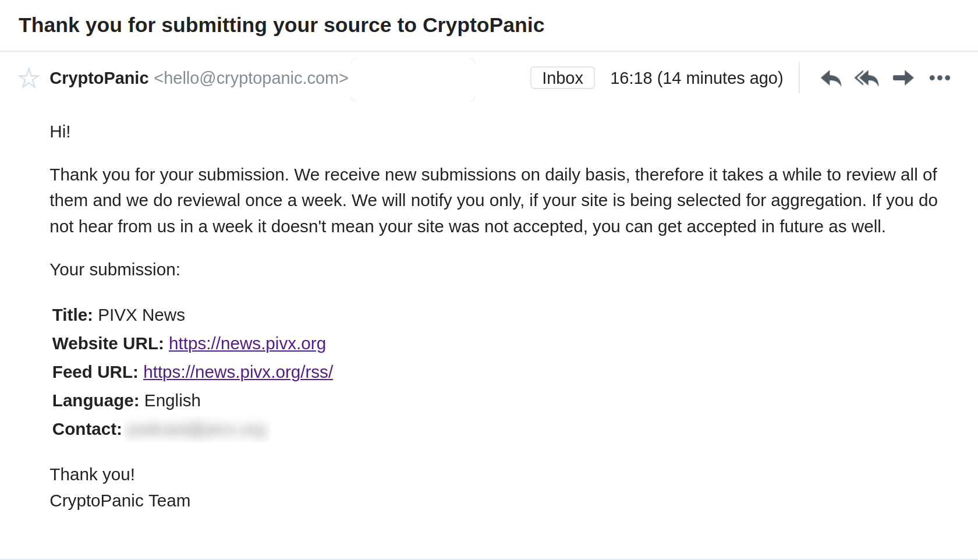
Task: Click the "Your submission:" line
Action: [x=115, y=270]
